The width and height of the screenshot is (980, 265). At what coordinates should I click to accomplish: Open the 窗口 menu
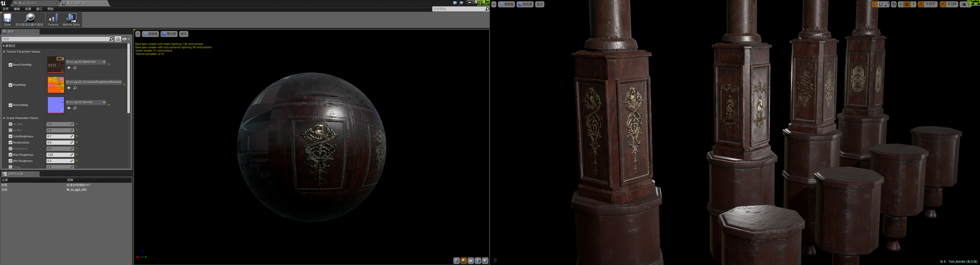[39, 9]
